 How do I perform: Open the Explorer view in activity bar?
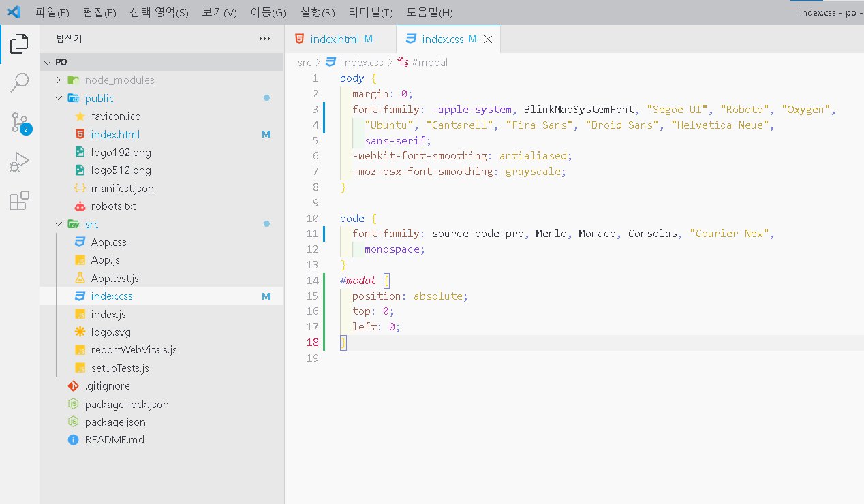coord(19,44)
